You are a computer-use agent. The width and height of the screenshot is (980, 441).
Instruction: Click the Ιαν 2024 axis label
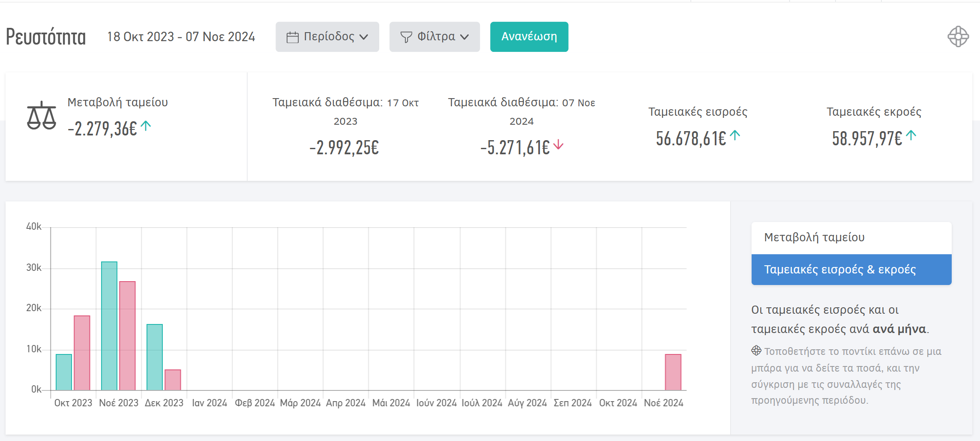210,403
